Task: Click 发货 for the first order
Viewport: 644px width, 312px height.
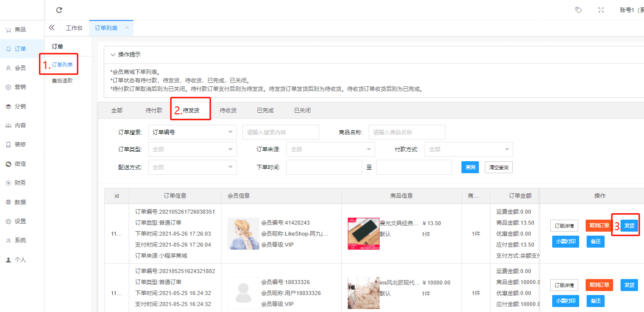Action: [x=630, y=226]
